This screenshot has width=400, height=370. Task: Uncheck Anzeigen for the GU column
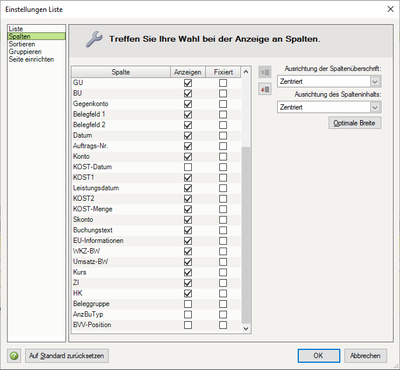point(188,83)
